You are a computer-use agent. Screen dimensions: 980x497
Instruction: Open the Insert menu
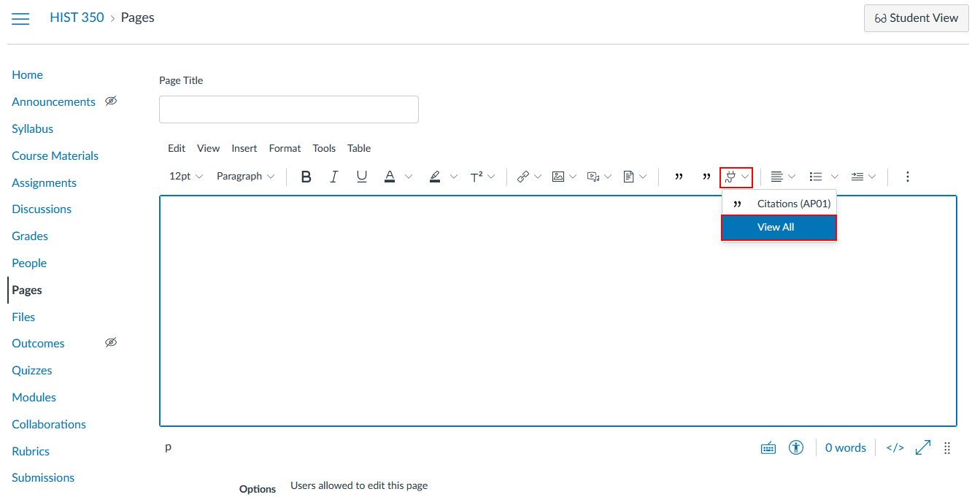click(x=244, y=148)
